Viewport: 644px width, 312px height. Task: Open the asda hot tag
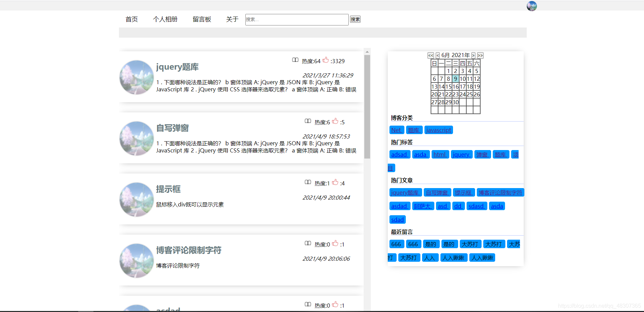pyautogui.click(x=421, y=154)
